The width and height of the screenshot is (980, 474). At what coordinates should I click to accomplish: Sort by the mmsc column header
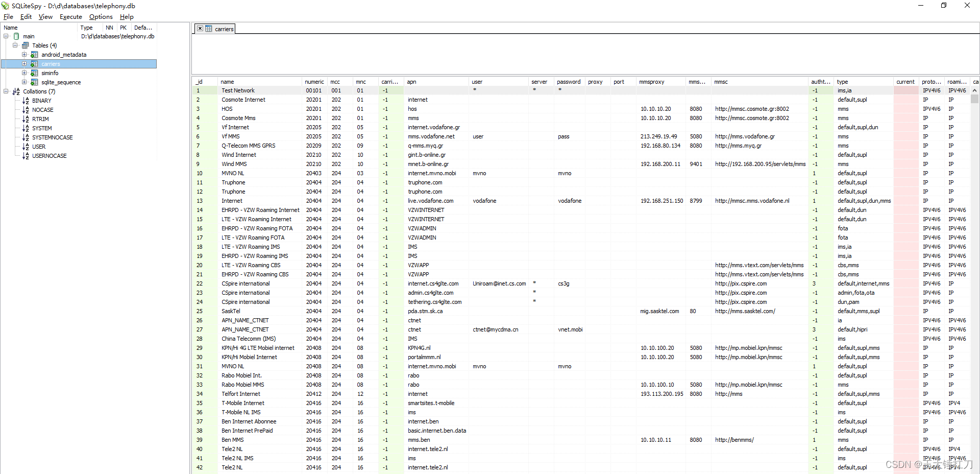pos(759,82)
